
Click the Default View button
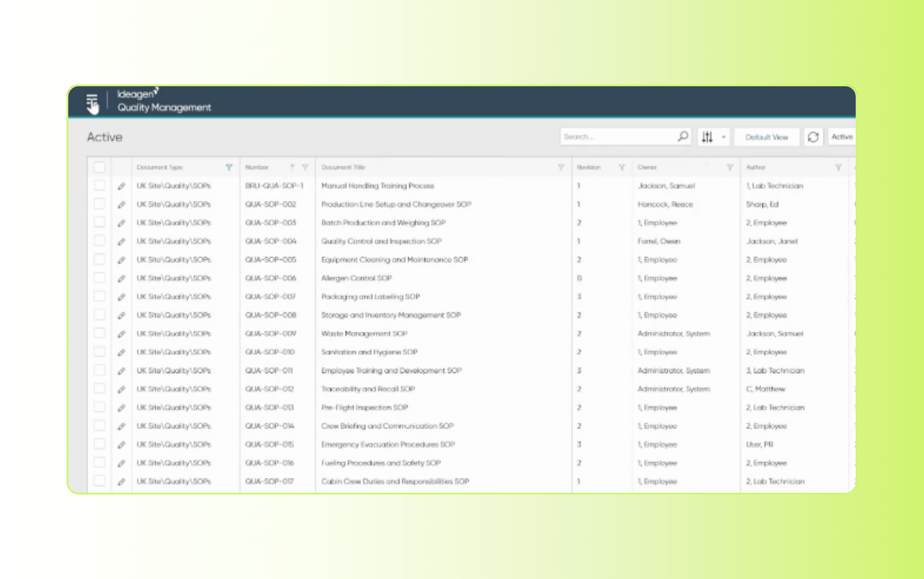point(767,137)
